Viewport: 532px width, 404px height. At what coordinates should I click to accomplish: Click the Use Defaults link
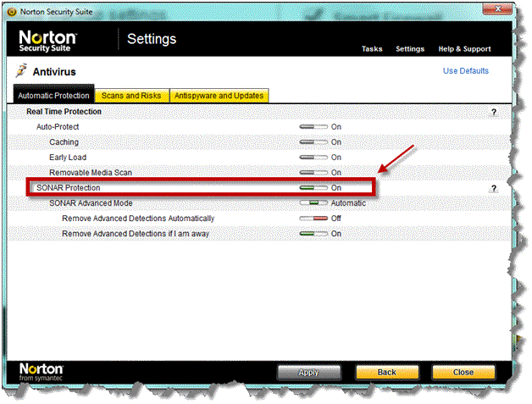466,71
